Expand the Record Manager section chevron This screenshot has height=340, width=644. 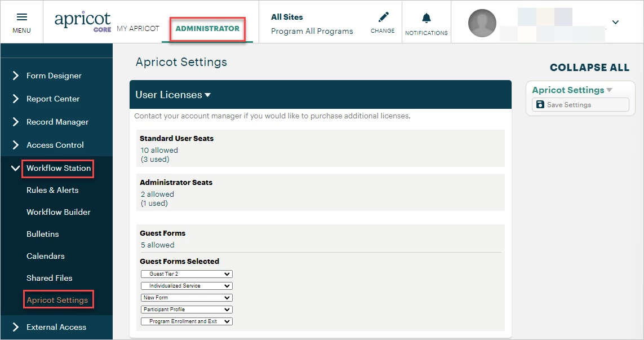[x=16, y=122]
